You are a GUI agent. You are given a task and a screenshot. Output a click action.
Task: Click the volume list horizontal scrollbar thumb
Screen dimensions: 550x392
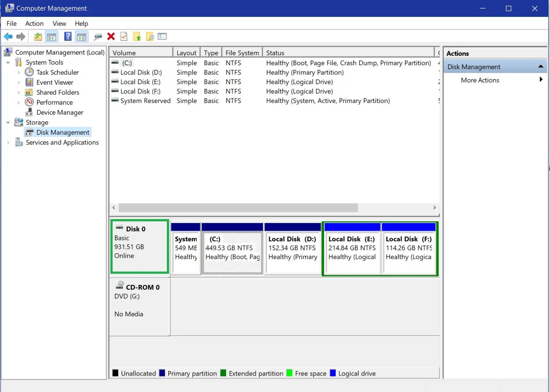[238, 208]
